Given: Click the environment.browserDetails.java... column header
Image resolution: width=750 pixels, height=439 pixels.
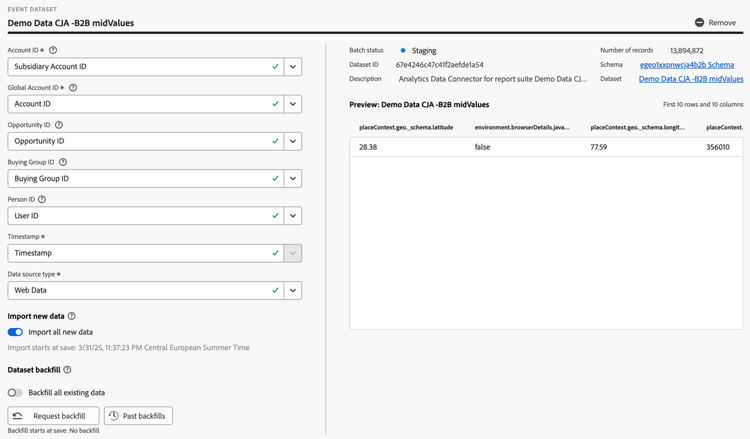Looking at the screenshot, I should tap(522, 127).
